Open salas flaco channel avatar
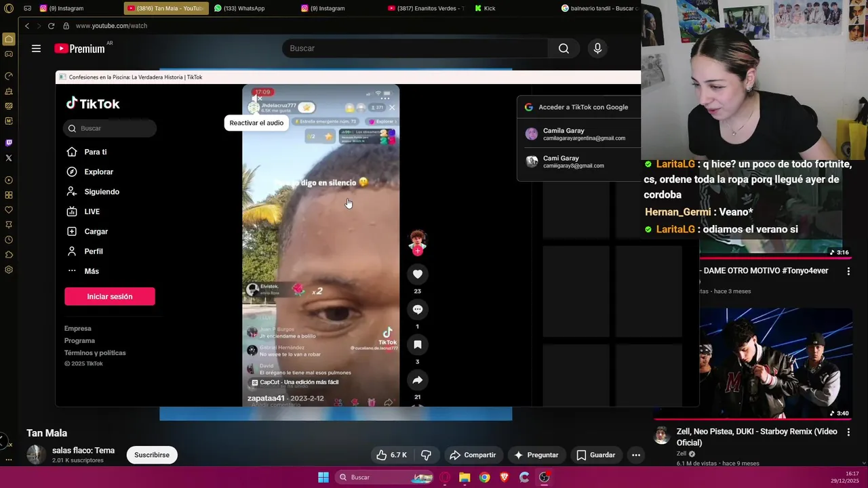Screen dimensions: 868x488 pyautogui.click(x=37, y=455)
